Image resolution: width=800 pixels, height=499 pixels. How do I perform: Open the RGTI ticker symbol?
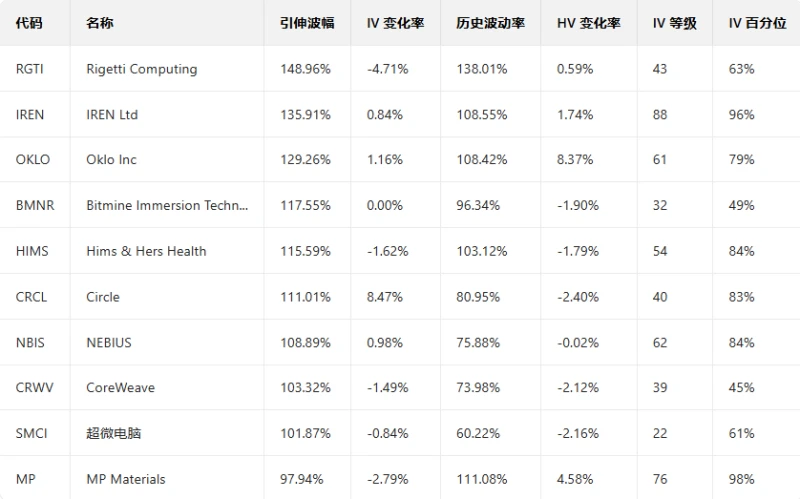point(30,69)
